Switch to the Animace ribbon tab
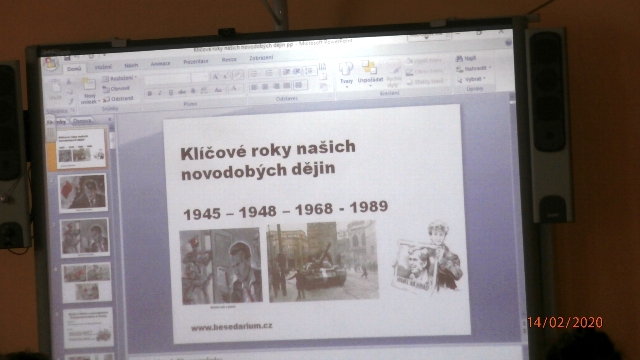This screenshot has height=360, width=640. click(160, 64)
